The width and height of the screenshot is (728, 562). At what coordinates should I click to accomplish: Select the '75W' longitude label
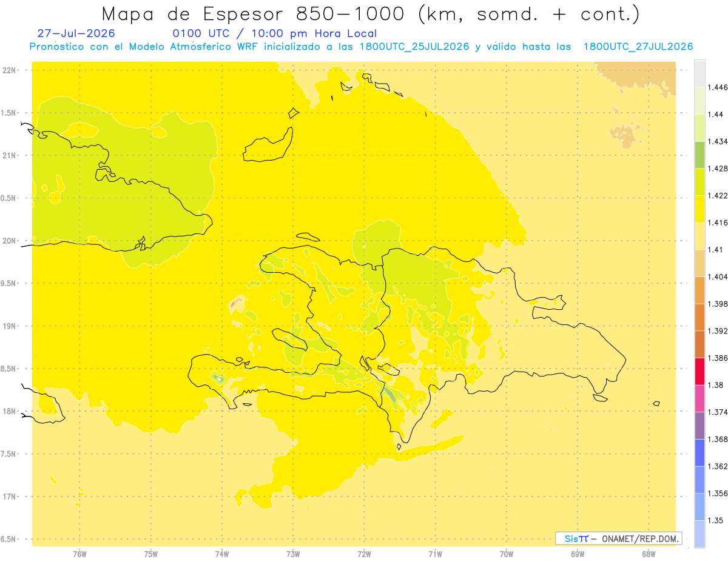point(151,554)
